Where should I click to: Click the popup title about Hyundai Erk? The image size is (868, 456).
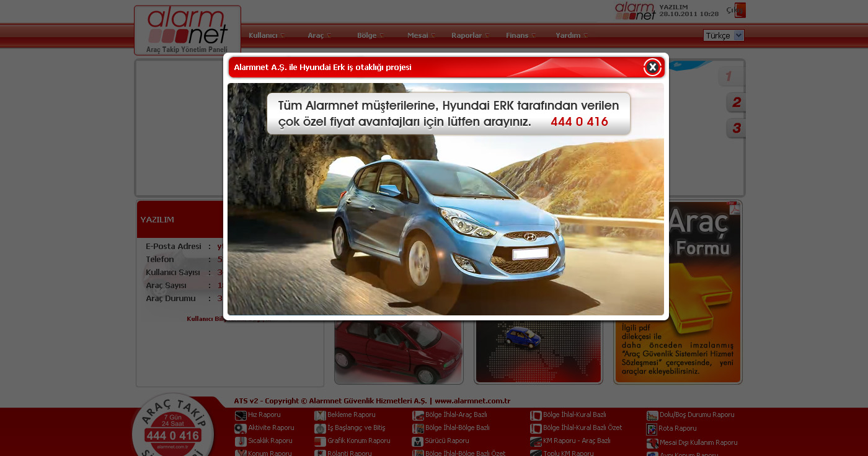tap(322, 67)
